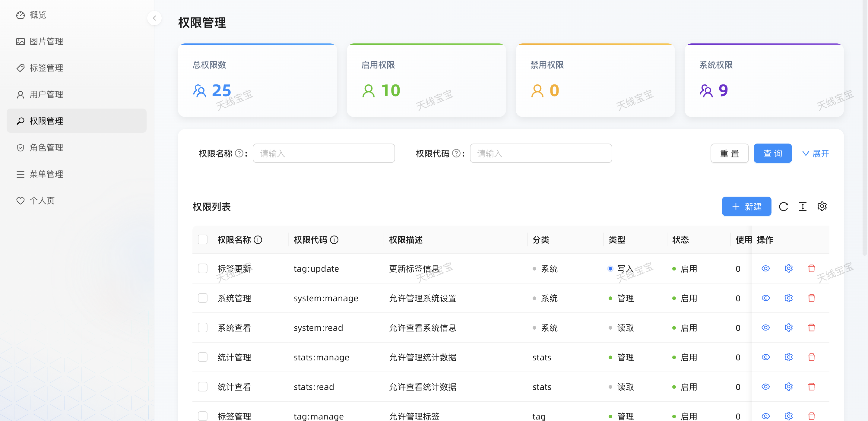The image size is (868, 421).
Task: Open the table density icon
Action: 803,207
